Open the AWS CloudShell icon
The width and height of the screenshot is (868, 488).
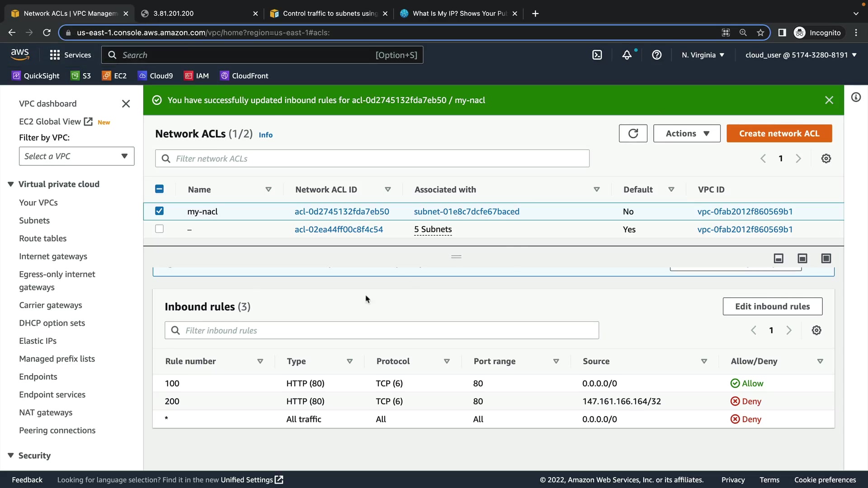click(x=597, y=55)
